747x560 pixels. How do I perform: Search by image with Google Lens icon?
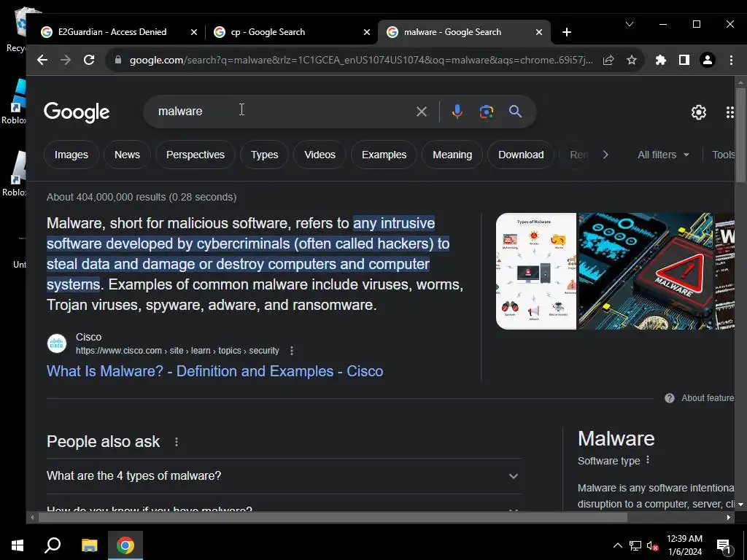pos(487,112)
